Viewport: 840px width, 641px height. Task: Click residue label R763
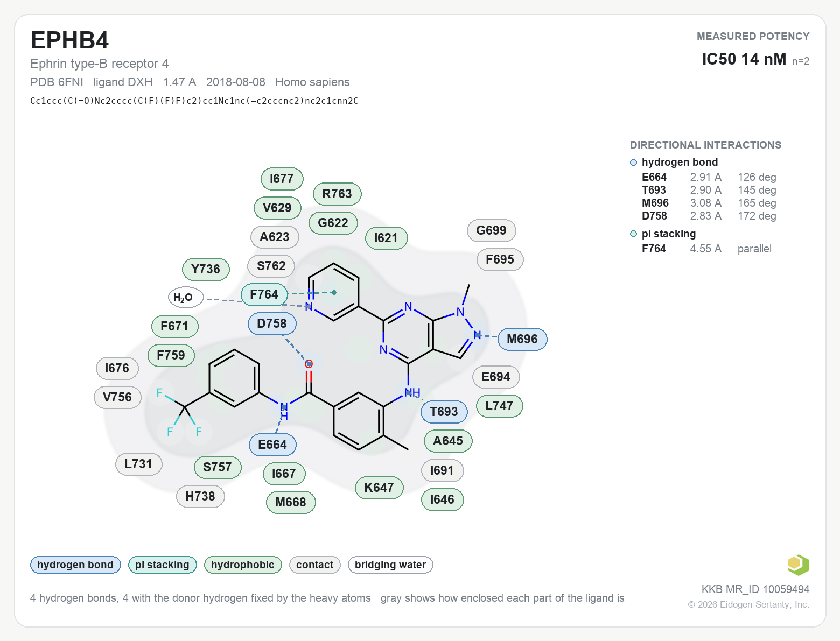tap(337, 194)
